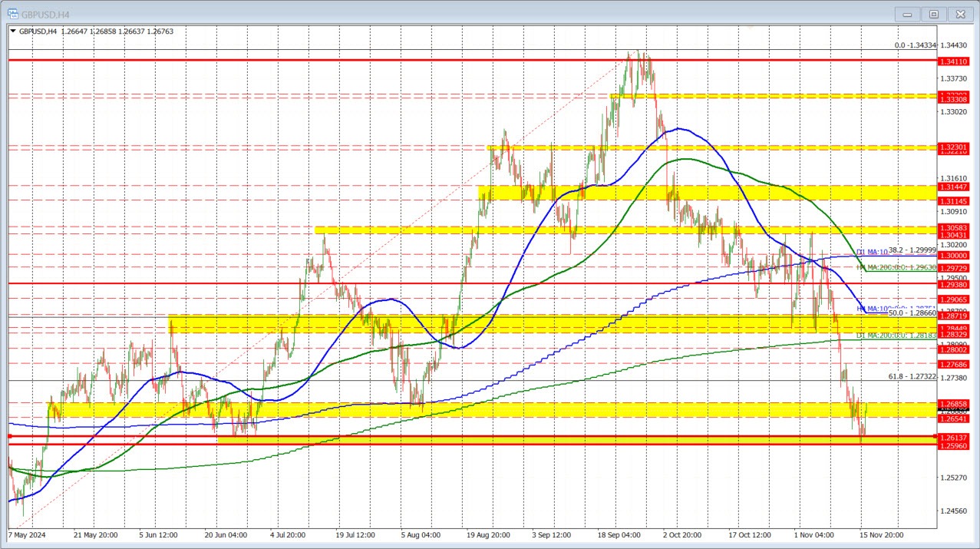
Task: Click the 0.0 -1.34334 Fibonacci level label
Action: 916,45
